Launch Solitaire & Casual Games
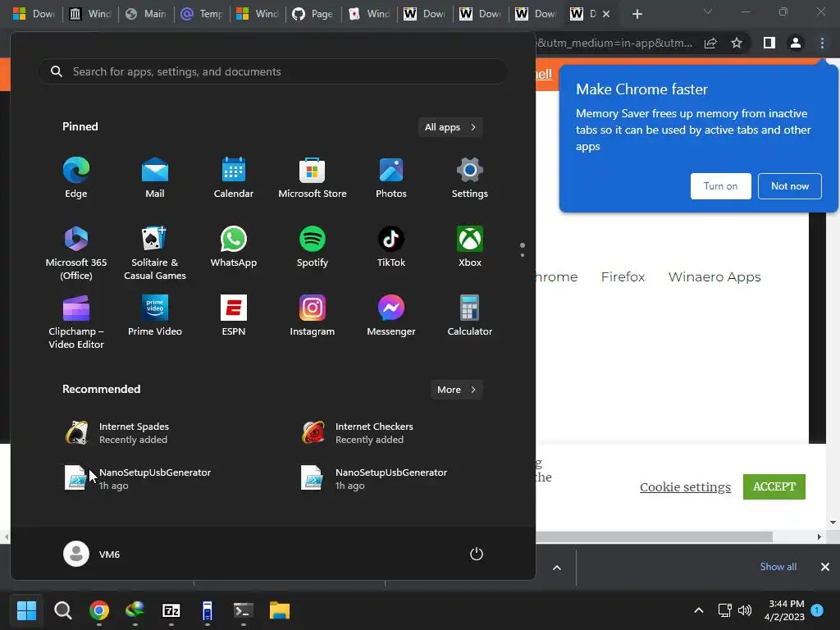 [x=155, y=253]
